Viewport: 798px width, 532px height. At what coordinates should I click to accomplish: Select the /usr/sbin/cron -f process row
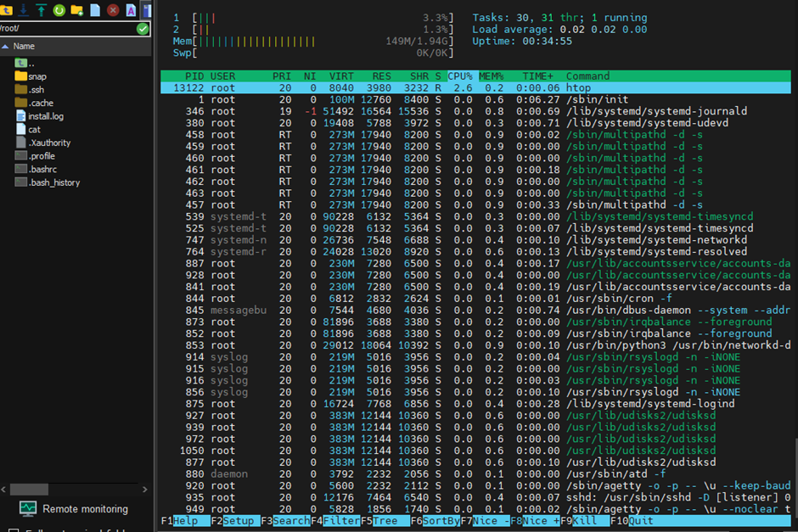(475, 299)
